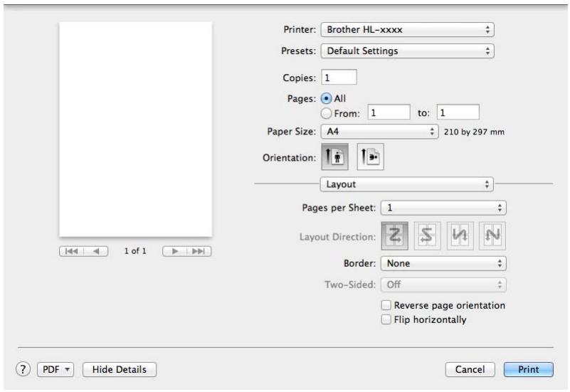
Task: Click the page preview thumbnail
Action: (x=136, y=129)
